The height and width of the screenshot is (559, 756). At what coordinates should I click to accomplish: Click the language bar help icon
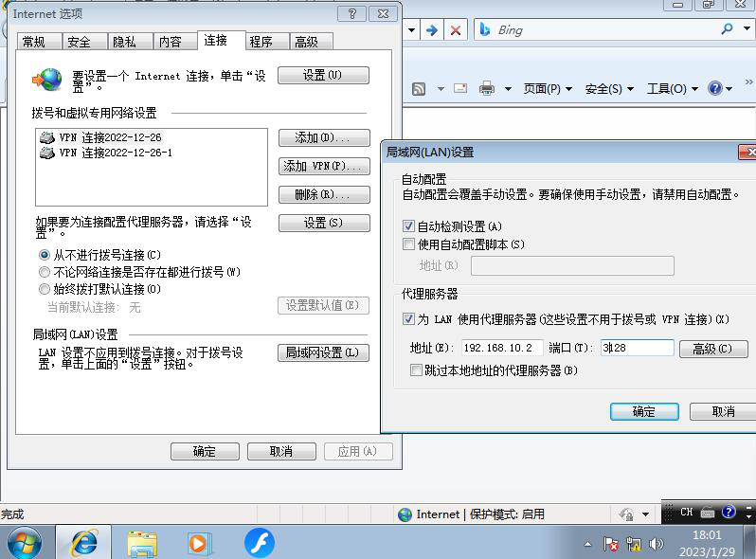tap(729, 512)
